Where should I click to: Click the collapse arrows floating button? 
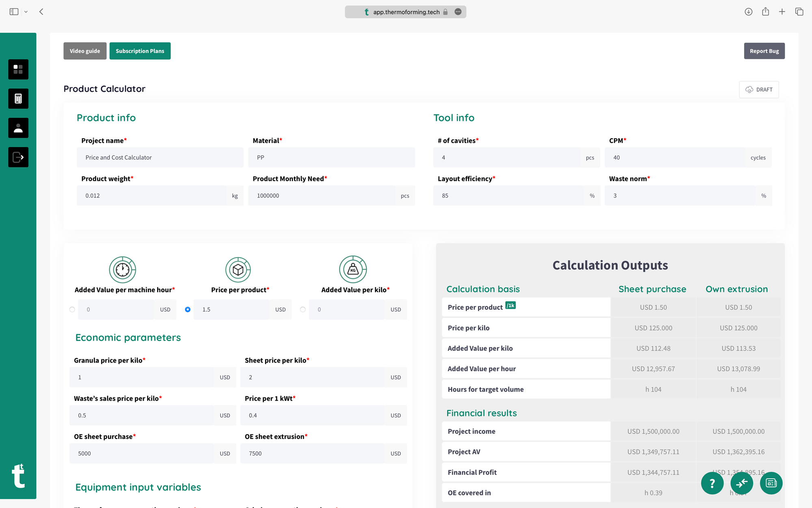pos(741,483)
